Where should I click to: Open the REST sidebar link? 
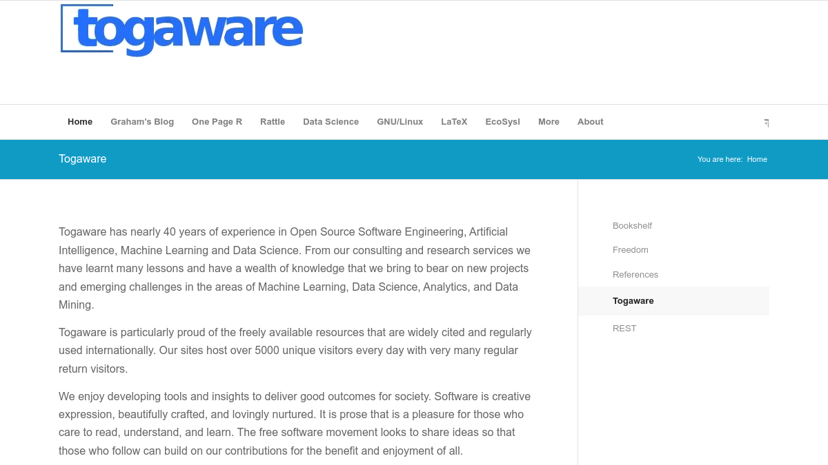[624, 328]
